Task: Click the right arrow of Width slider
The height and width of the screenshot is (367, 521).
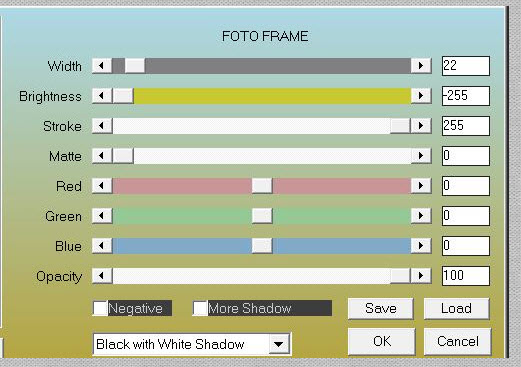Action: point(421,66)
